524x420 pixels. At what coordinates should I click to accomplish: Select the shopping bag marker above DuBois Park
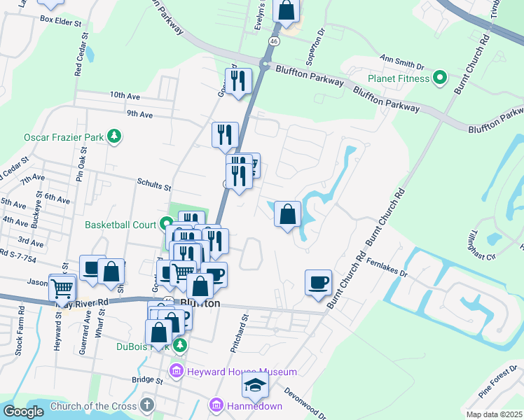pyautogui.click(x=158, y=335)
